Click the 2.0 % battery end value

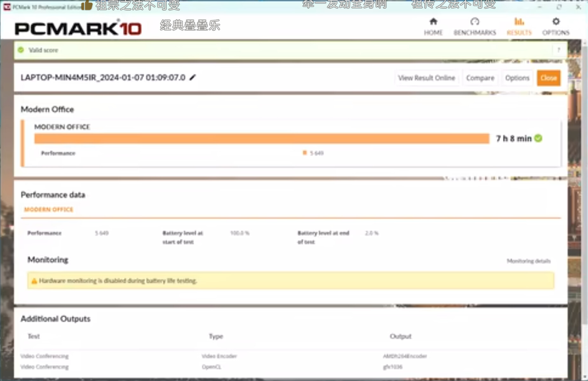(x=372, y=233)
